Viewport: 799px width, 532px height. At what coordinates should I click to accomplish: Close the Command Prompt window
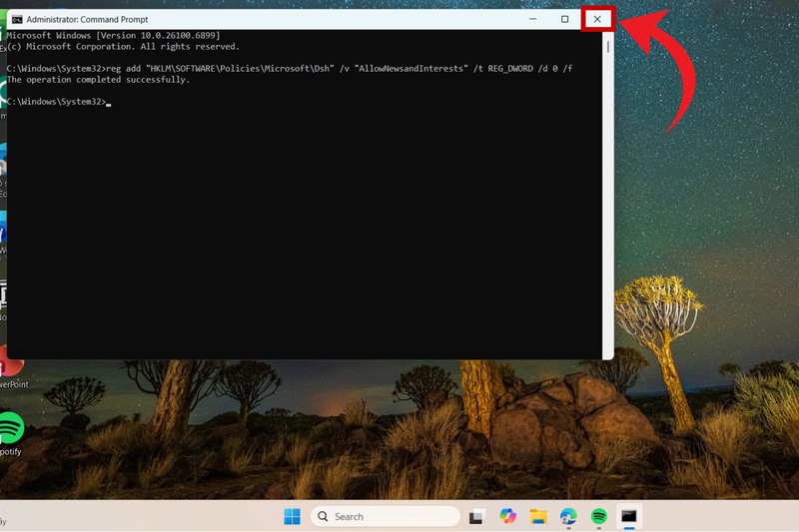(597, 19)
